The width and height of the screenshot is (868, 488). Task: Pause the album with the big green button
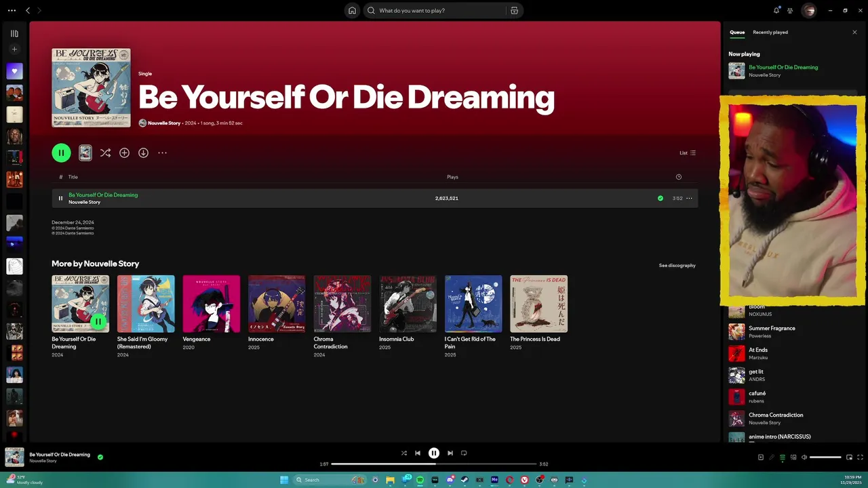pos(61,152)
